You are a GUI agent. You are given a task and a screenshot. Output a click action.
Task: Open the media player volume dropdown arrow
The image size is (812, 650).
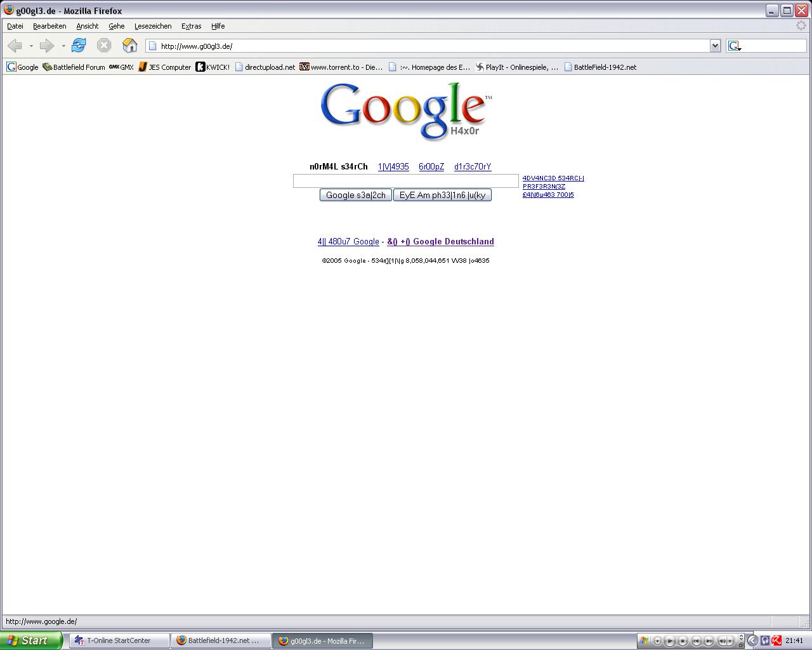pos(730,641)
